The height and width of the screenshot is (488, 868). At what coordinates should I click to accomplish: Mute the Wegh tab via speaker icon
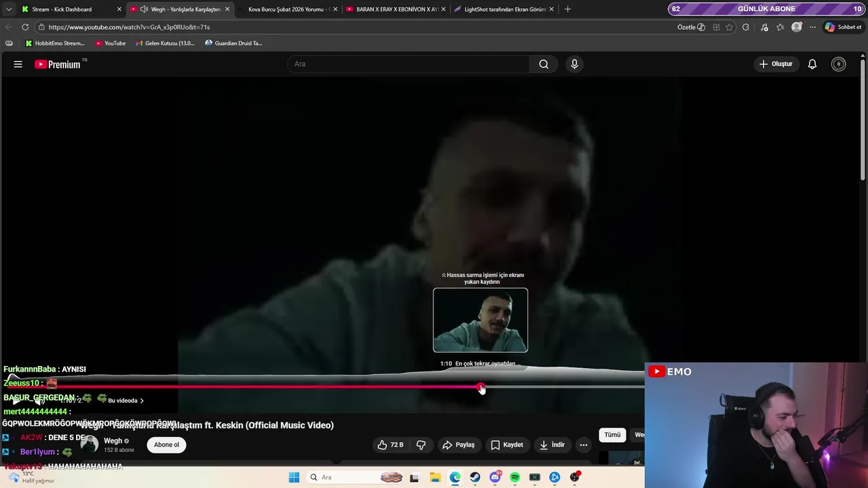pos(144,9)
